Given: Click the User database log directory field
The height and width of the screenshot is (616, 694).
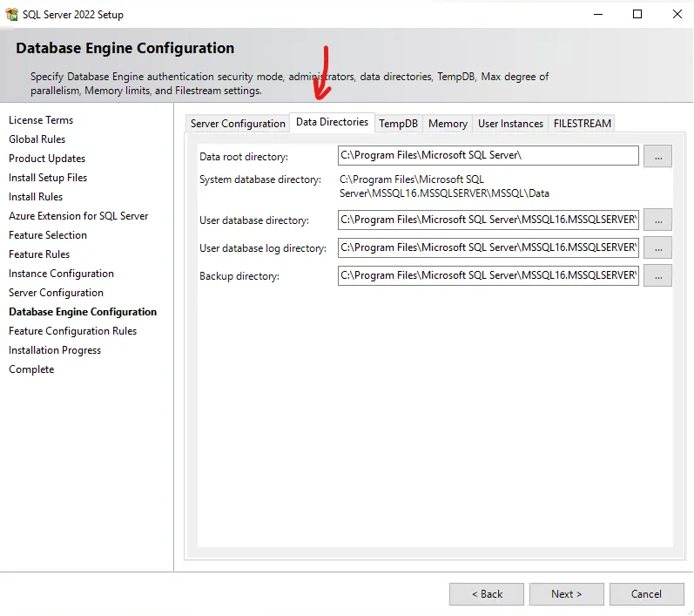Looking at the screenshot, I should coord(488,247).
